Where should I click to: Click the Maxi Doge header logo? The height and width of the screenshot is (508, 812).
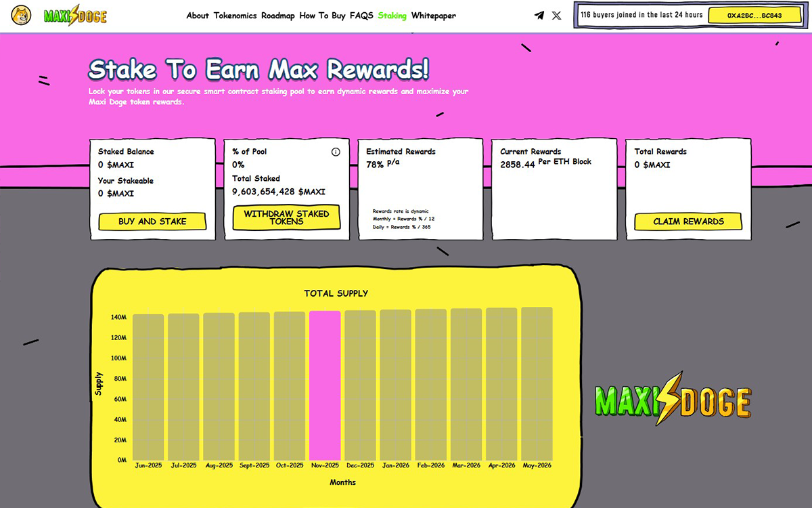coord(75,16)
